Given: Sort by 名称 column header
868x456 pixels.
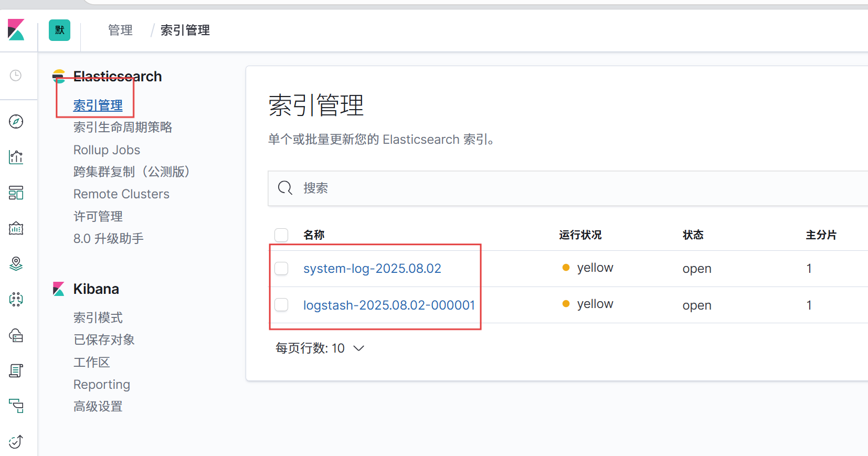Looking at the screenshot, I should point(314,235).
